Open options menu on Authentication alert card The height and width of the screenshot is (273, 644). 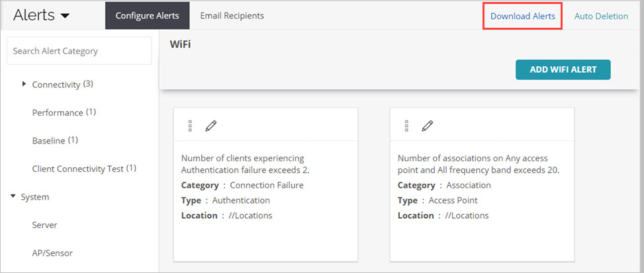[190, 126]
